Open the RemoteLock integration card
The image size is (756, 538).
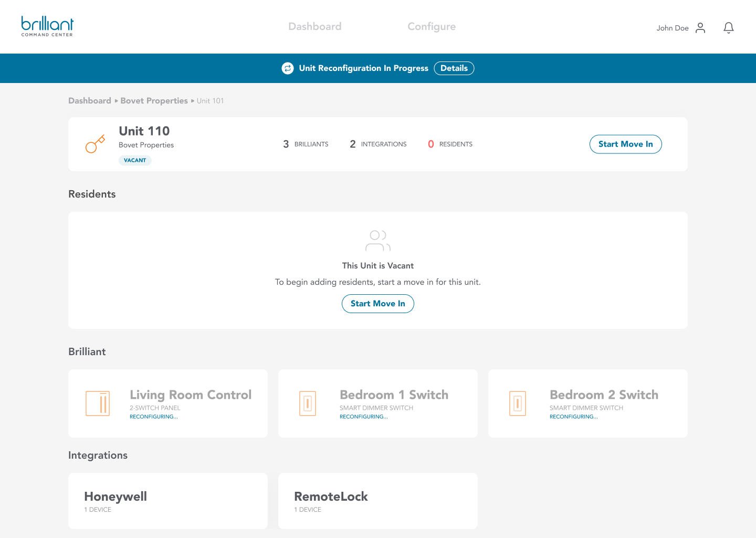(x=378, y=501)
